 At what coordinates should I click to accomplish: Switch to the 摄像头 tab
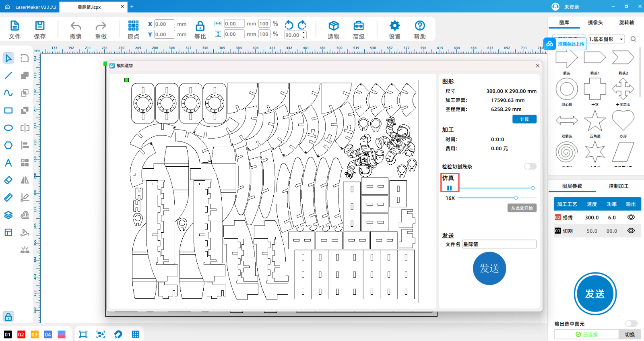(595, 23)
